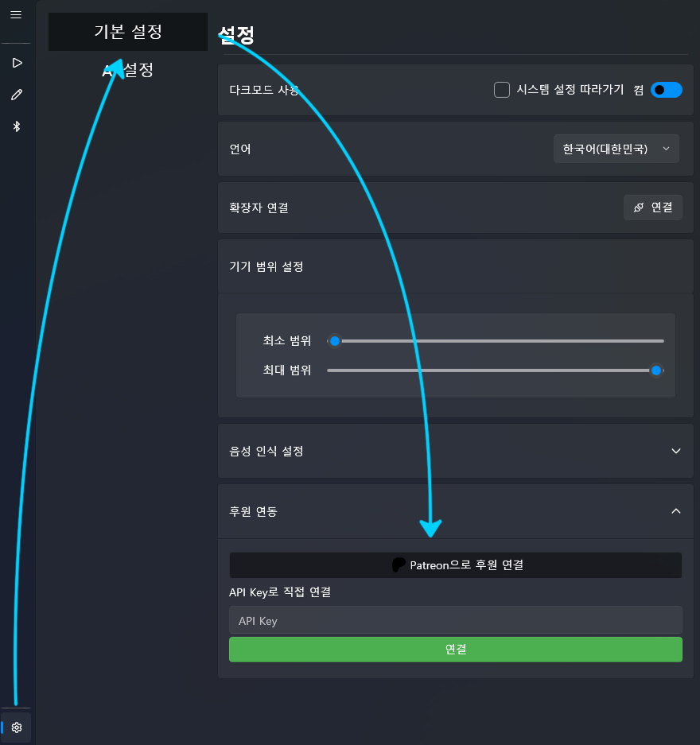Screen dimensions: 700x745
Task: Open the pencil edit page in sidebar
Action: click(x=16, y=95)
